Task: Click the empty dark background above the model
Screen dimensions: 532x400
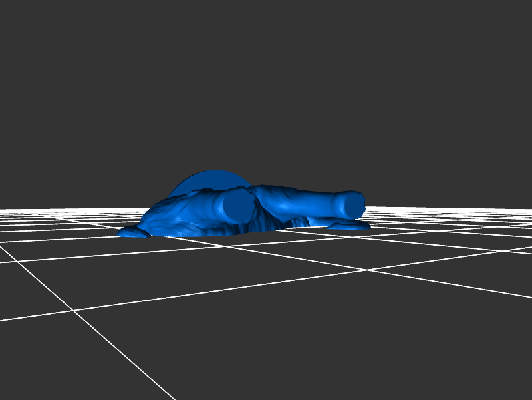Action: (266, 80)
